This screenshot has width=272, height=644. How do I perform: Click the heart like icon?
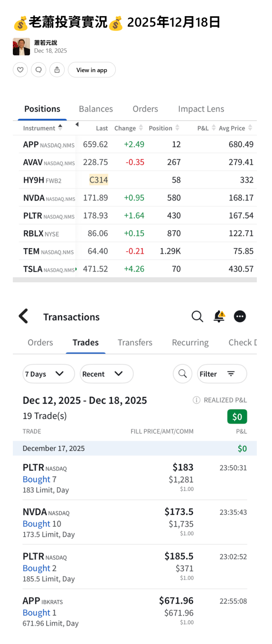click(x=20, y=70)
